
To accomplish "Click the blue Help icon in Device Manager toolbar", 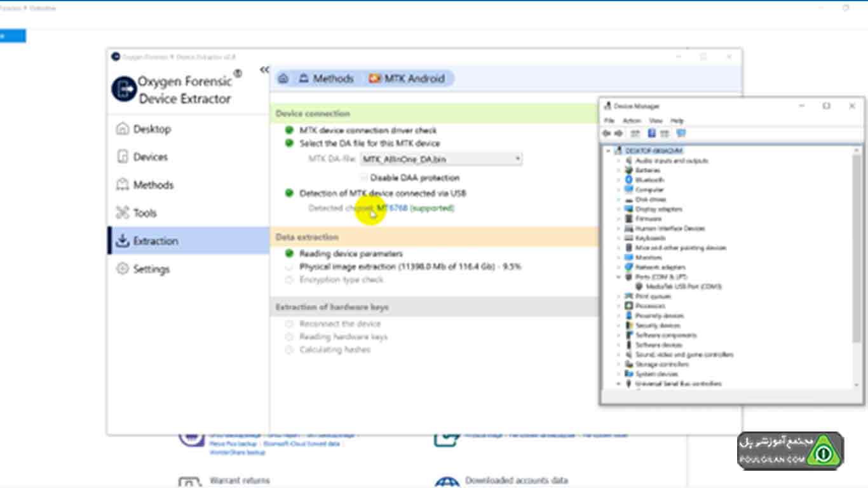I will [651, 133].
